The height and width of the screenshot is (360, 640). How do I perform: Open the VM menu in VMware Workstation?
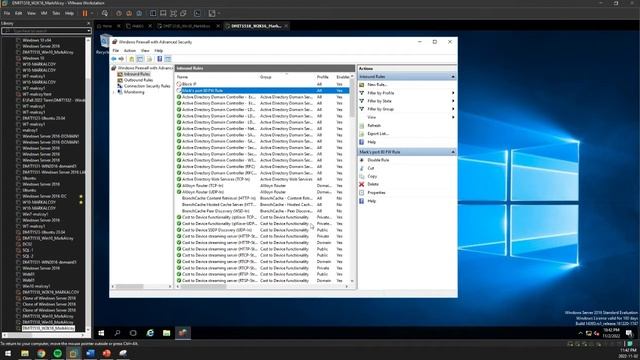44,13
